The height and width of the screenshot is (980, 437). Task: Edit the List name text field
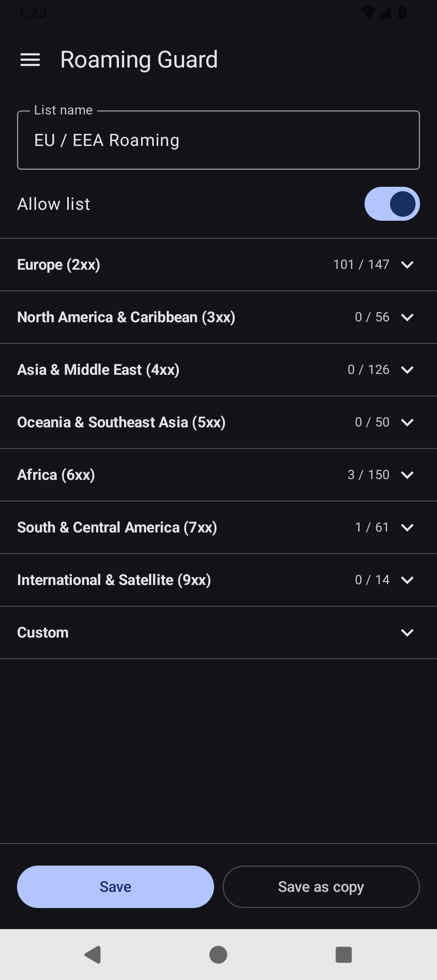point(218,140)
